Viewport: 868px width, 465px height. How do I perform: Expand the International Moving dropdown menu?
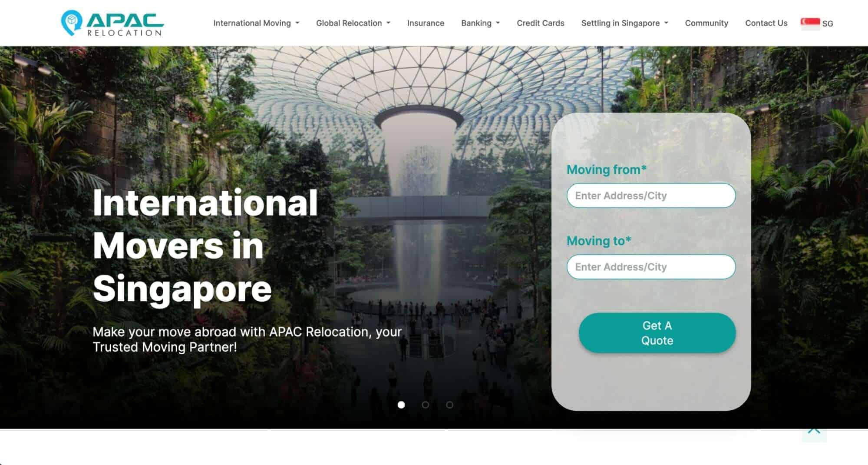tap(256, 23)
